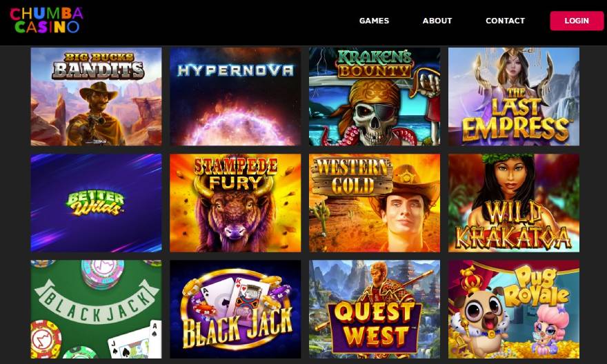Open the gold-lettered Black Jack game
607x364 pixels.
point(235,309)
